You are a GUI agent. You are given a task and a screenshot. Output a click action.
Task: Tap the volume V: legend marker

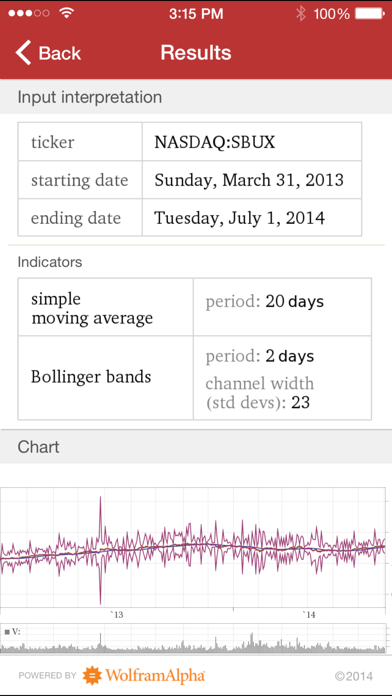click(x=7, y=631)
